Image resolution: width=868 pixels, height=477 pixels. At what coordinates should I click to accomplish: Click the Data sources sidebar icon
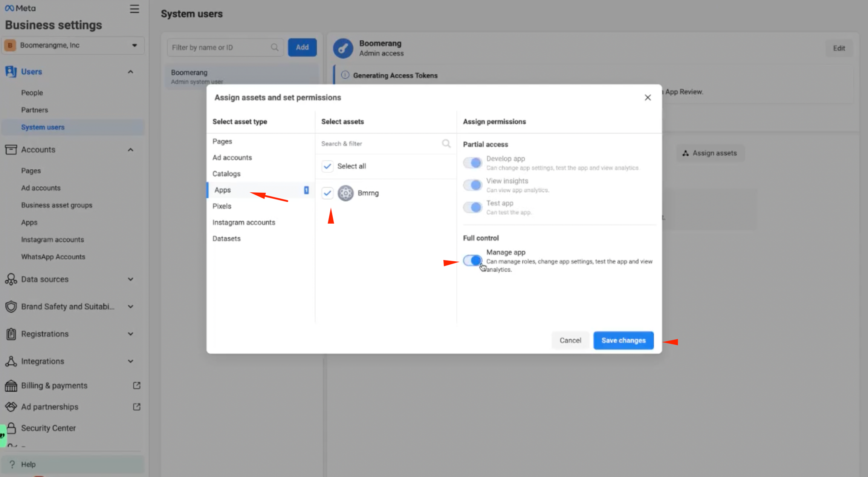(x=11, y=279)
